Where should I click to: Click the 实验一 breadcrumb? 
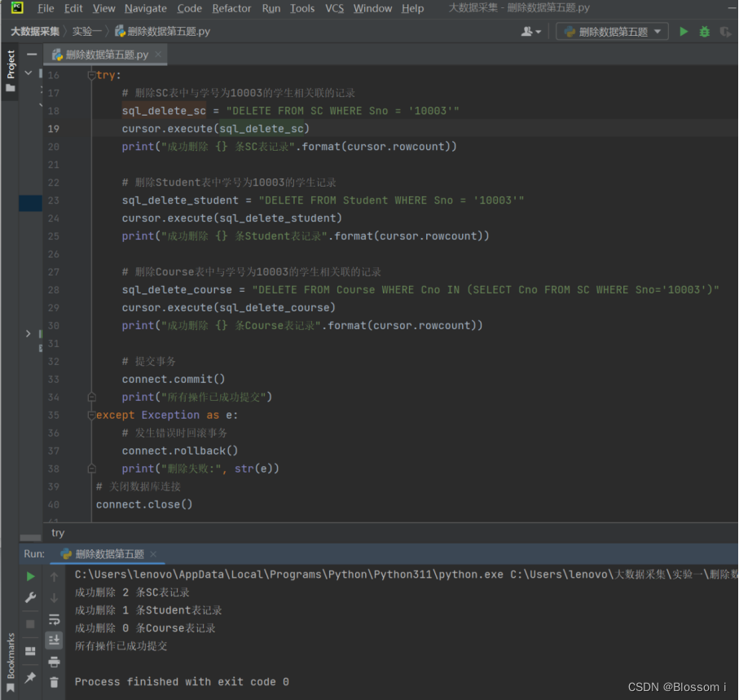[86, 32]
